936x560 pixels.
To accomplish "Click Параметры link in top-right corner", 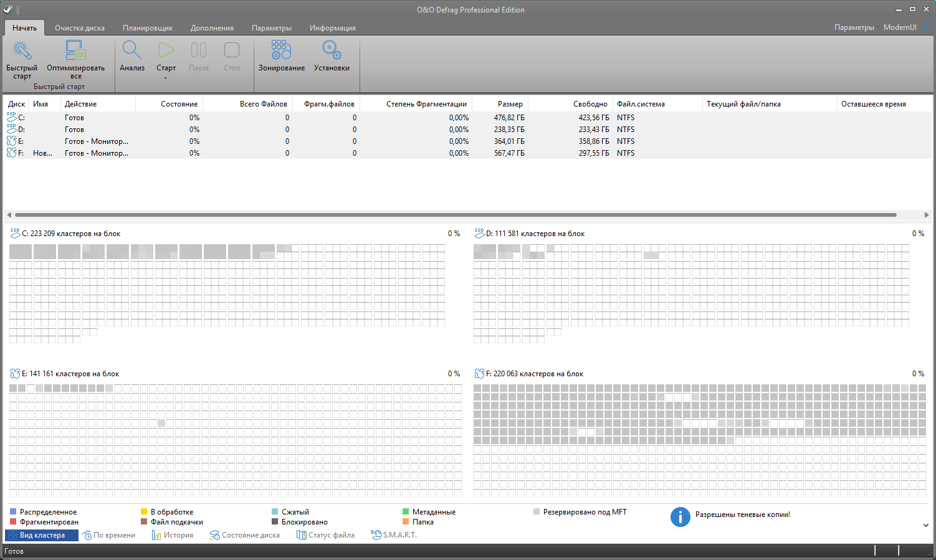I will (x=854, y=27).
